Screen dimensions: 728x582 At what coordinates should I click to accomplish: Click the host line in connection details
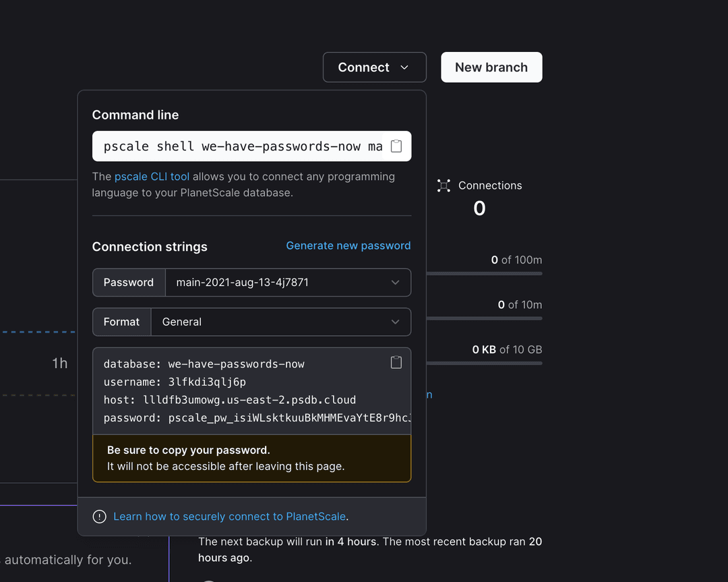(x=229, y=400)
